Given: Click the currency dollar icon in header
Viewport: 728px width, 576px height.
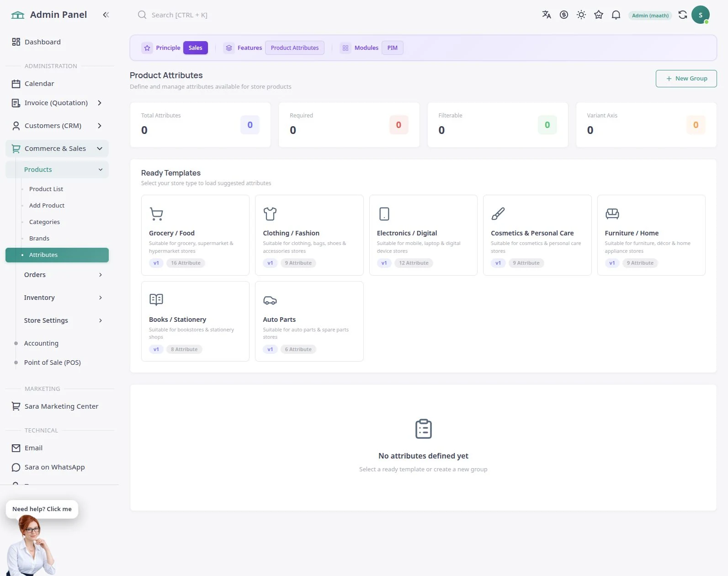Looking at the screenshot, I should (x=564, y=15).
